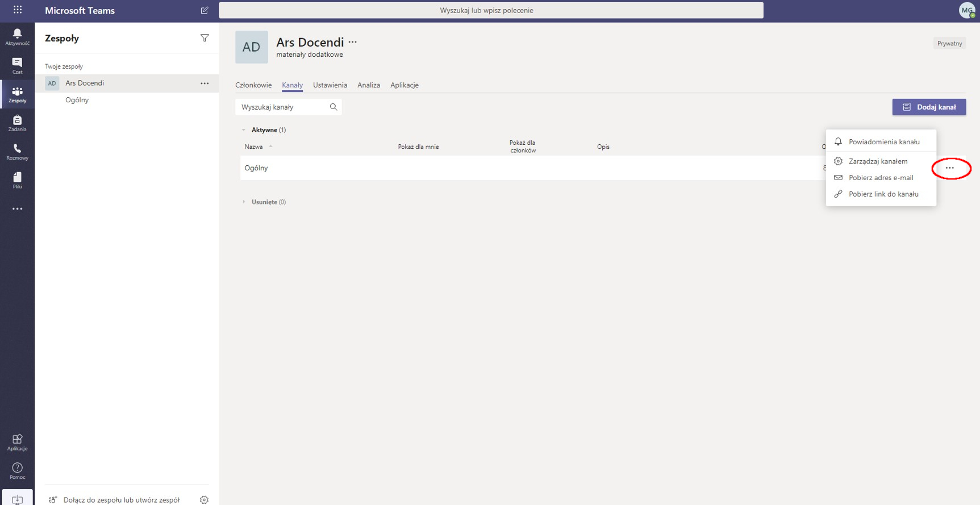
Task: Open the manage teams gear icon
Action: 204,500
